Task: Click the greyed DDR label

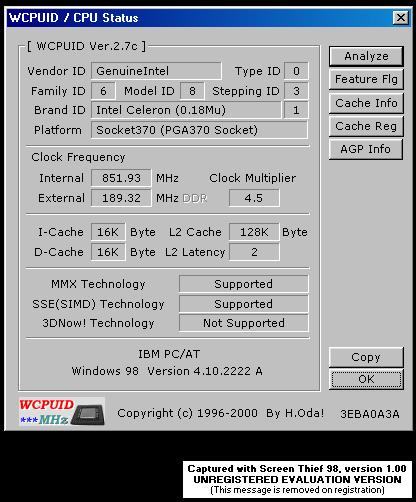Action: click(x=195, y=198)
